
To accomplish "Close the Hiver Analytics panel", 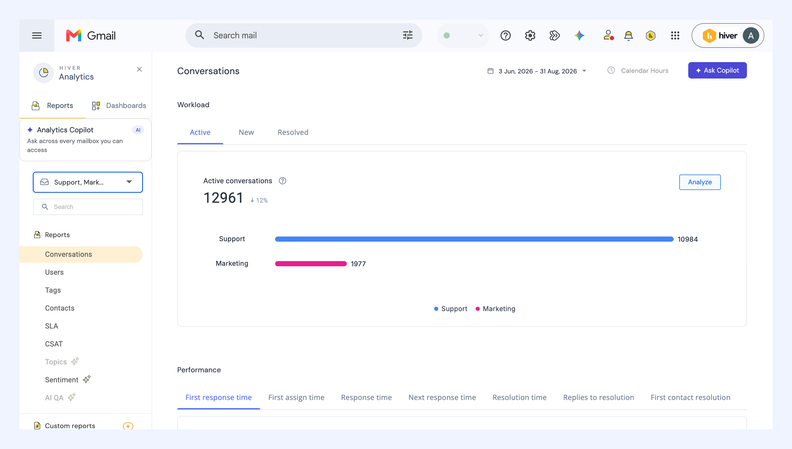I will click(139, 69).
